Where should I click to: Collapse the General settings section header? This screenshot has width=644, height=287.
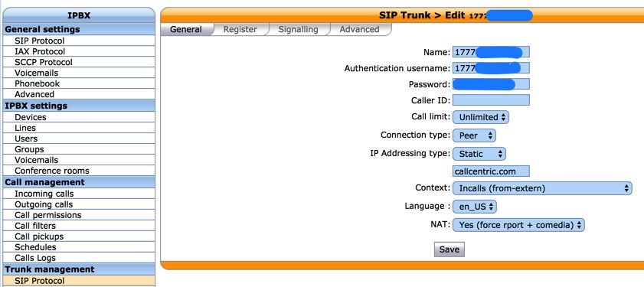(x=79, y=29)
